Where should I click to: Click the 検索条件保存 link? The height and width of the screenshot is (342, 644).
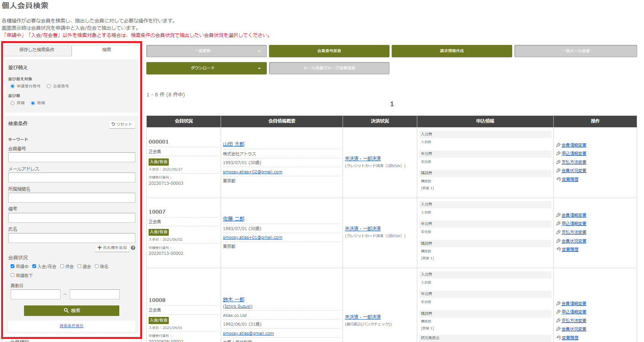[72, 326]
